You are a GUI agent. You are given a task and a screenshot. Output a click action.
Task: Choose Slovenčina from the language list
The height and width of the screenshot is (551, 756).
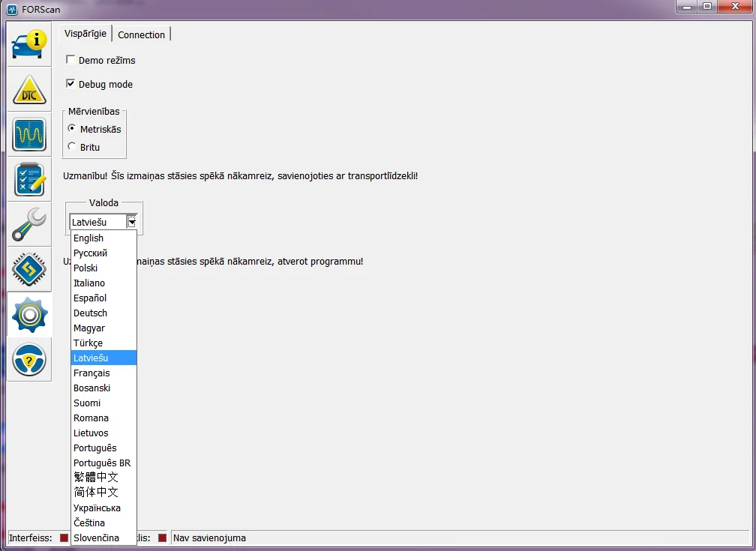point(103,538)
